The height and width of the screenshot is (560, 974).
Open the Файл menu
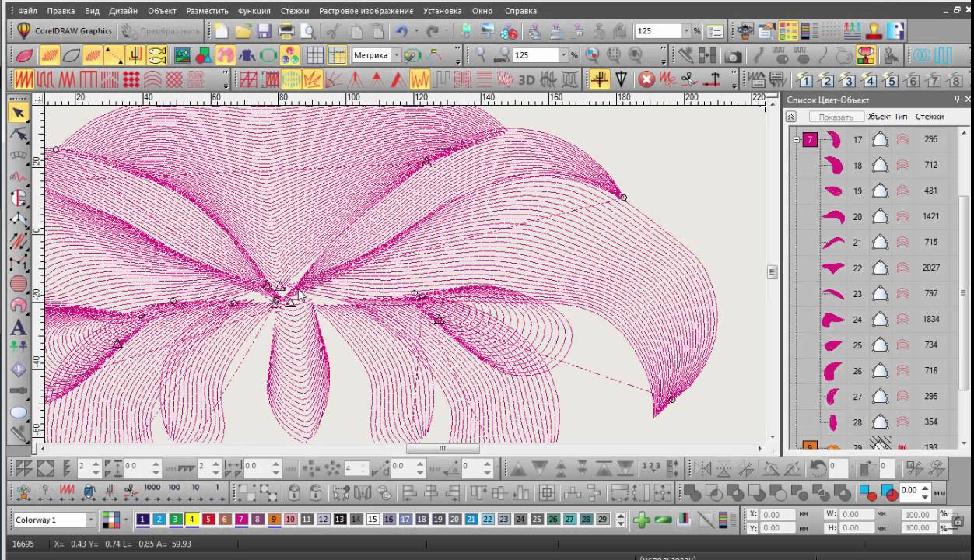click(27, 11)
